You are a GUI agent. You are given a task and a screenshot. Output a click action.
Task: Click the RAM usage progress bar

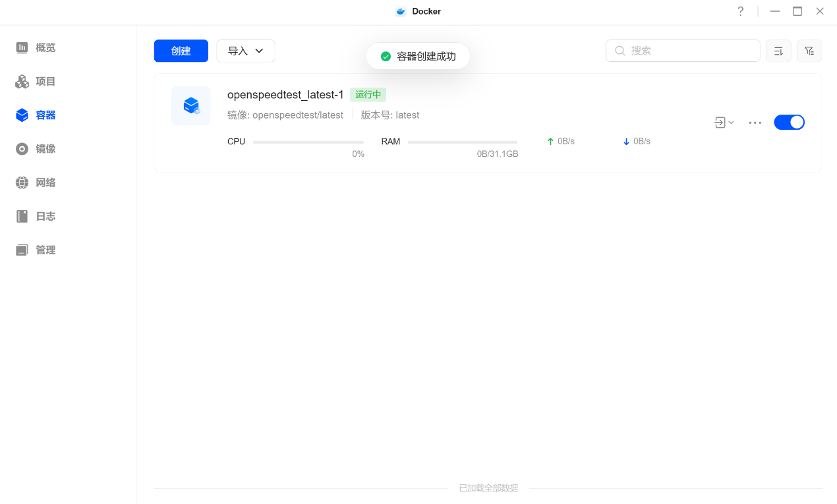462,142
